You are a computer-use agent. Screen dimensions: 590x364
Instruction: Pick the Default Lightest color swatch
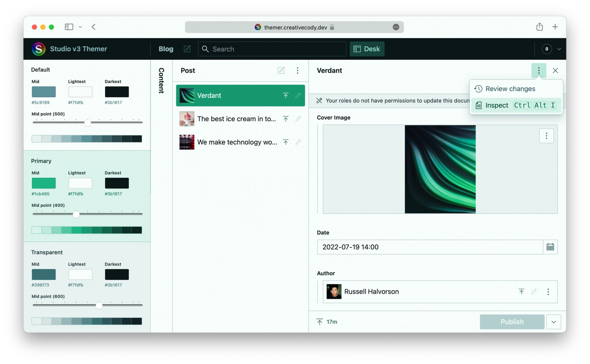point(80,92)
